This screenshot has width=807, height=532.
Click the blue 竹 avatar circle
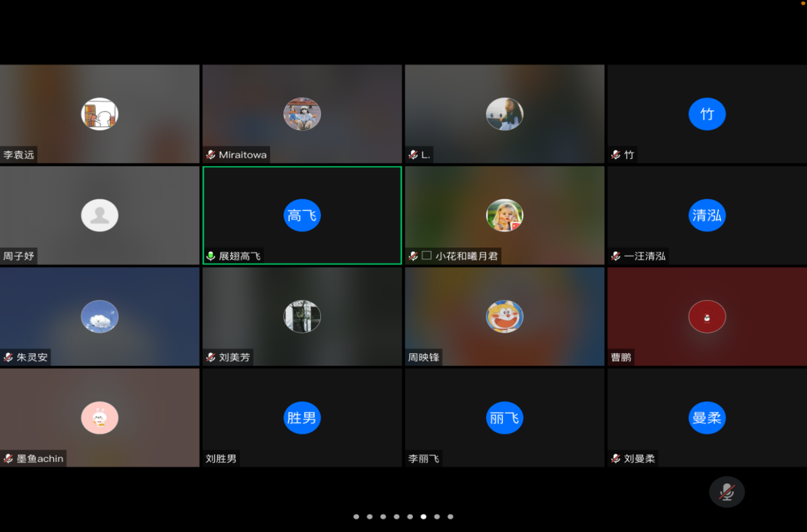[707, 114]
